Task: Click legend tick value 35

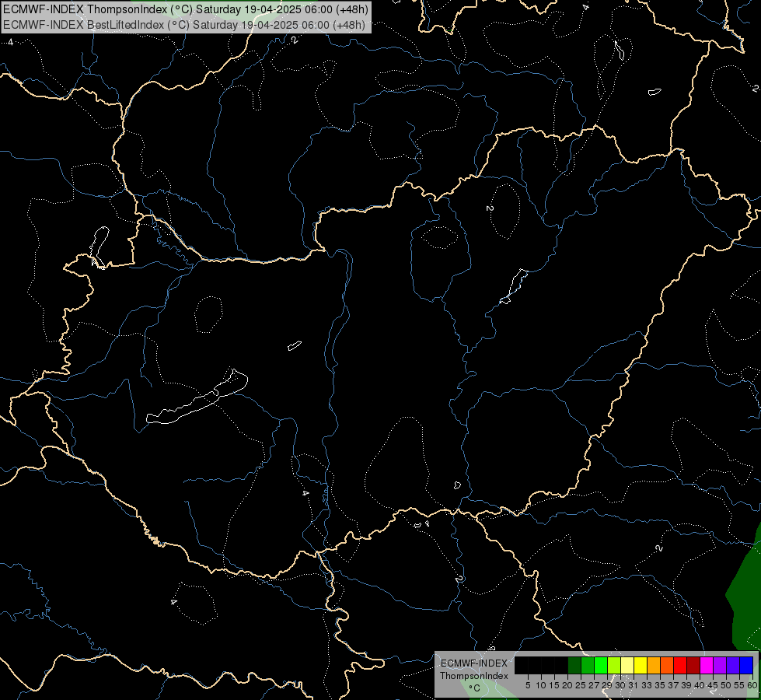Action: pos(660,685)
